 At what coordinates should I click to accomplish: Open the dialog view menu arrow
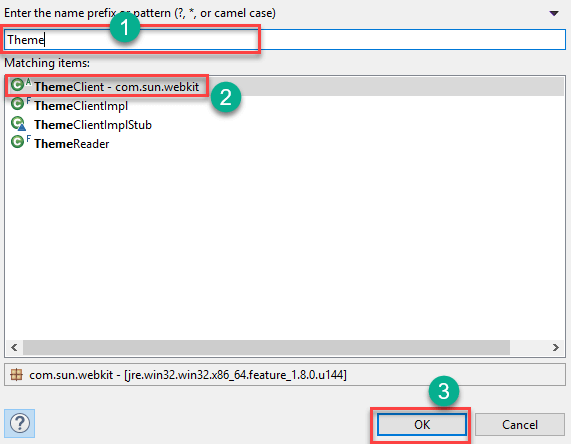(x=554, y=13)
